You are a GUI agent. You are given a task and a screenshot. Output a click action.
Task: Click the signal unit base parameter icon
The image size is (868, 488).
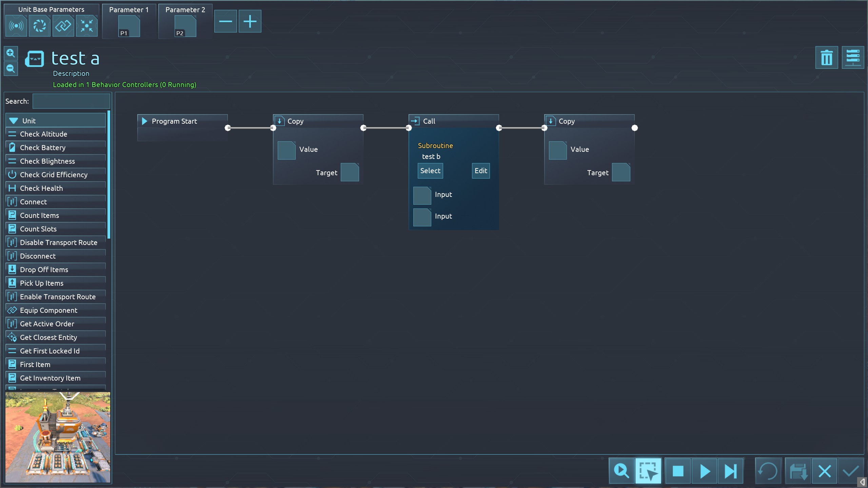[x=16, y=26]
